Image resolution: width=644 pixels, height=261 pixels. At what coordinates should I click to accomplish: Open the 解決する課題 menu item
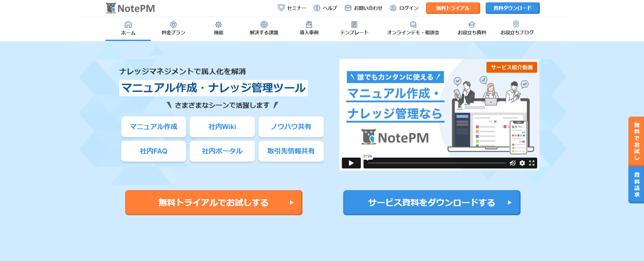point(264,33)
